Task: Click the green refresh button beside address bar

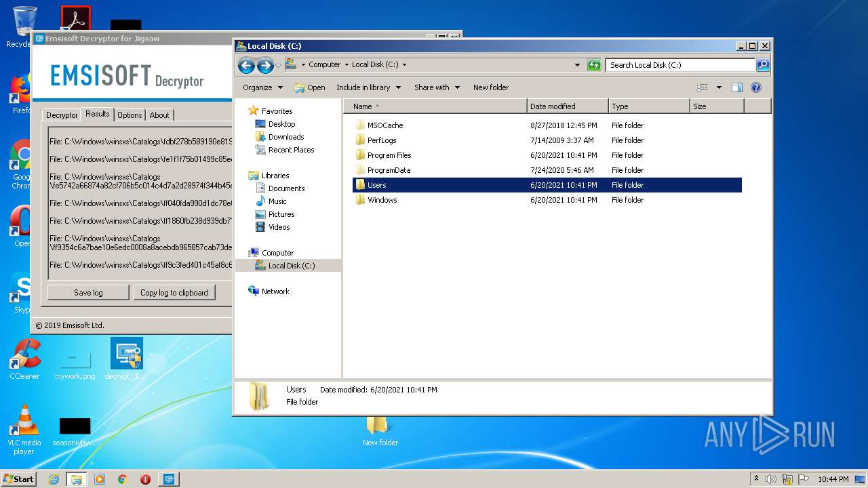Action: pos(594,65)
